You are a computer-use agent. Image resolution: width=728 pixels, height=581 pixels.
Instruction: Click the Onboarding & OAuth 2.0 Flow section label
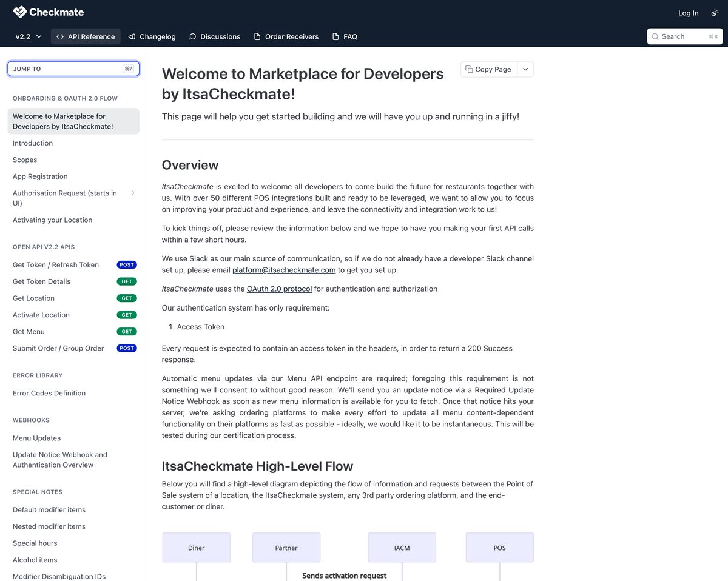(66, 98)
